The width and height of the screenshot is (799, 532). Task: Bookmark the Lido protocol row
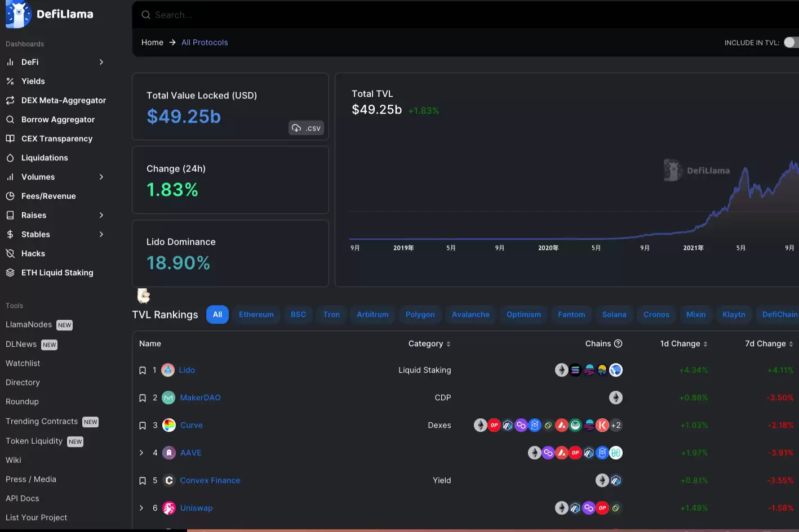click(143, 370)
